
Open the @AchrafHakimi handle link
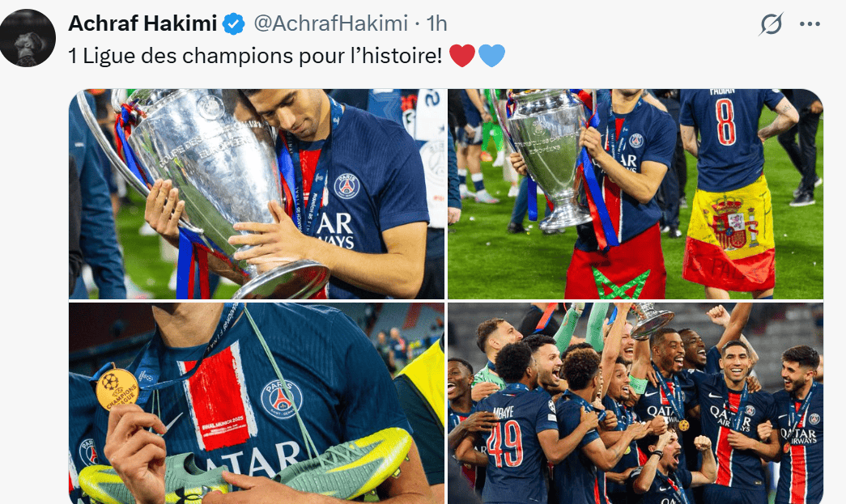click(x=331, y=23)
